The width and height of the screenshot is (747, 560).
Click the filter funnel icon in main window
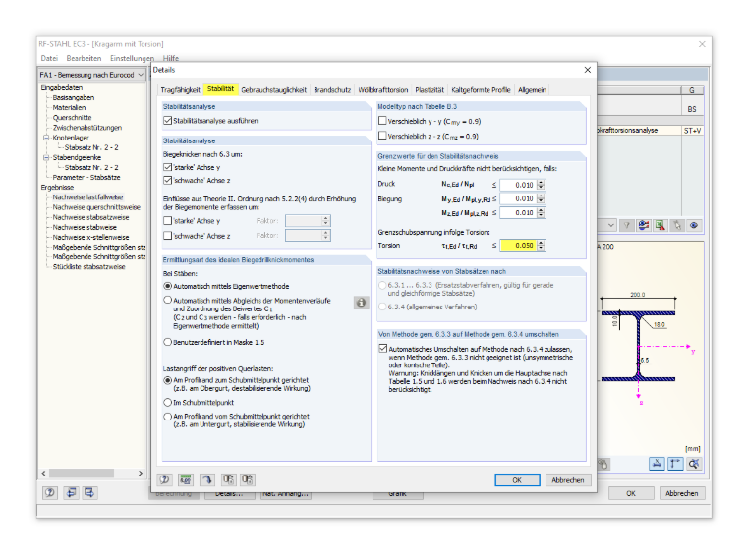627,225
